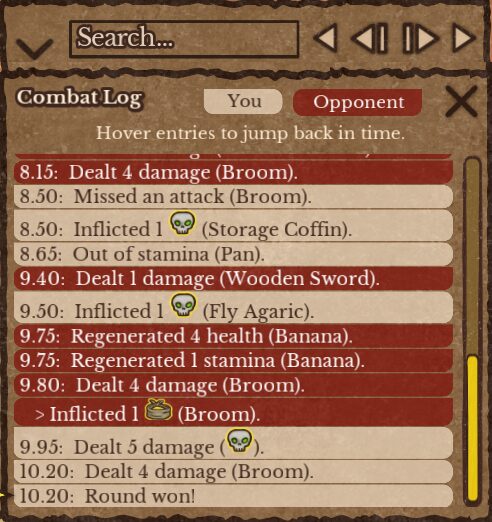492x522 pixels.
Task: Click skull icon in 9.95 damage entry
Action: point(239,440)
